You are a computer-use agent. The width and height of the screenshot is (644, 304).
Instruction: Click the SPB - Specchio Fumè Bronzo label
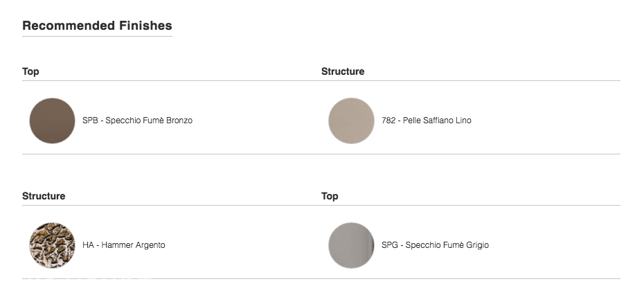[x=137, y=120]
